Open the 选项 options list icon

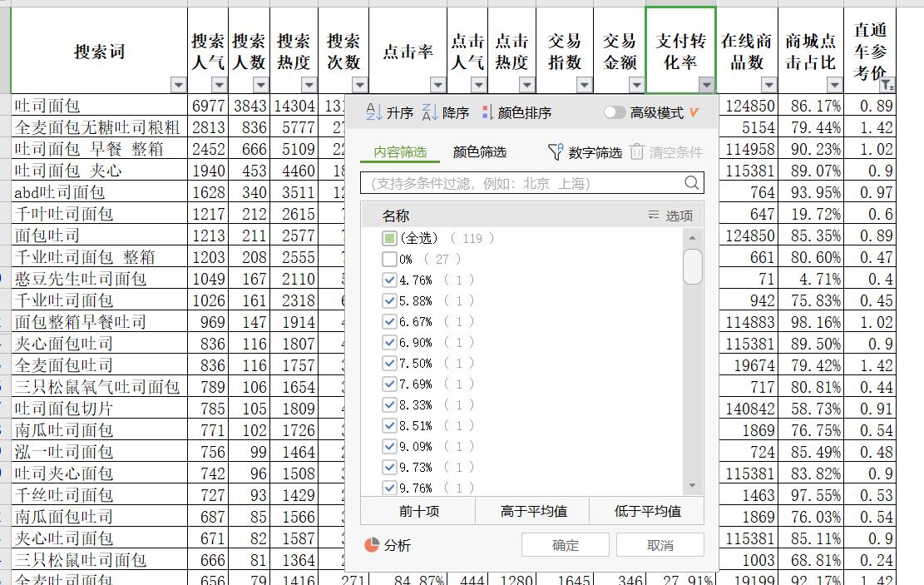654,216
